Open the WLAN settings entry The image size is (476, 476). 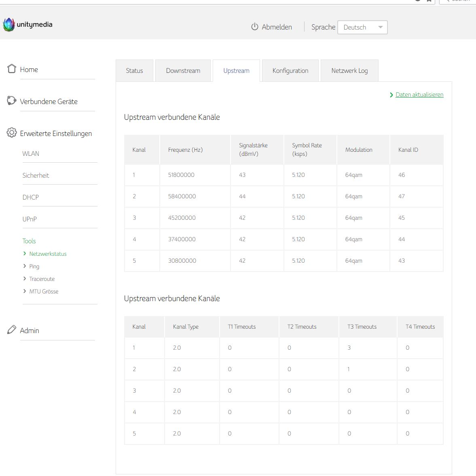(31, 154)
